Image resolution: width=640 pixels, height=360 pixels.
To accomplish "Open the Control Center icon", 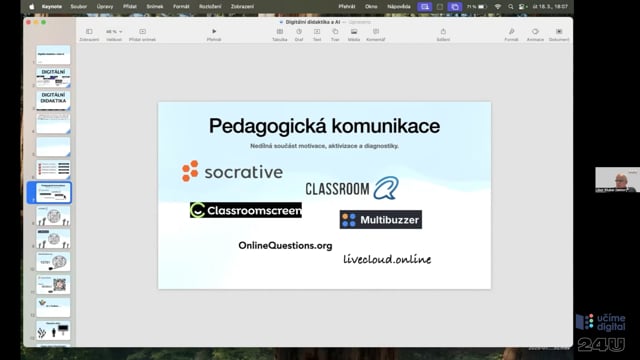I will point(523,7).
